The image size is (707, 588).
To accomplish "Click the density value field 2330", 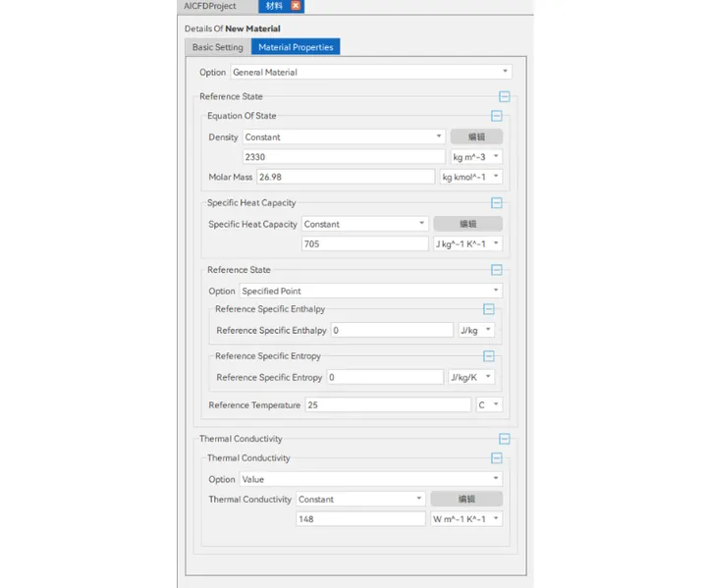I will tap(344, 157).
